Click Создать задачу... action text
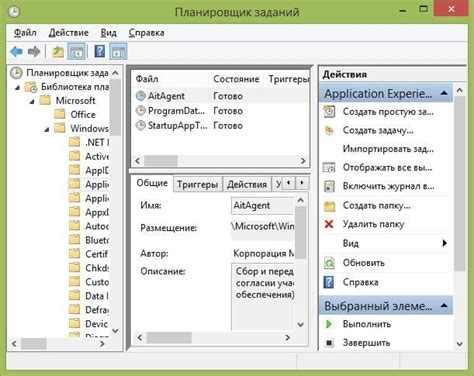Viewport: 474px width, 376px height. pyautogui.click(x=378, y=130)
